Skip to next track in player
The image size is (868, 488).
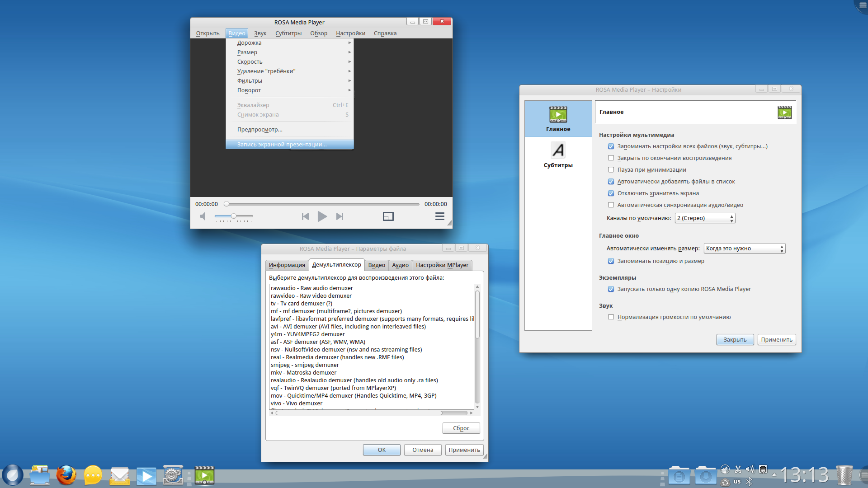[x=340, y=216]
